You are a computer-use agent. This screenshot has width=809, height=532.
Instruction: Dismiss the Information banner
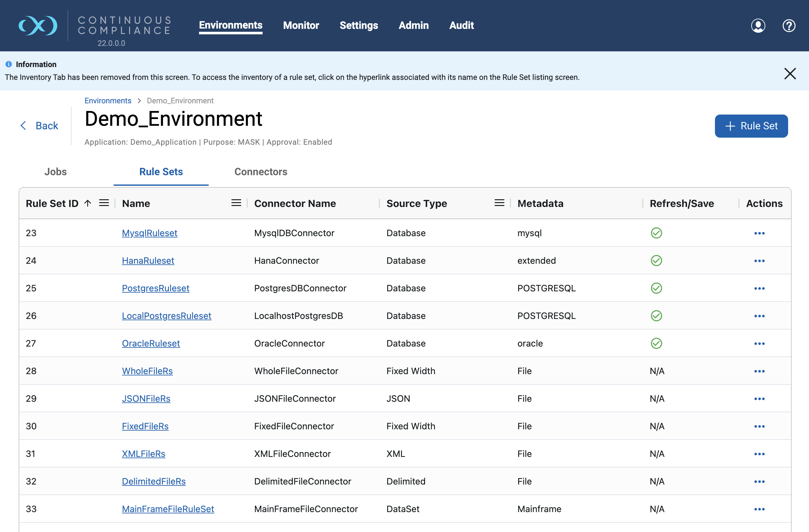790,73
